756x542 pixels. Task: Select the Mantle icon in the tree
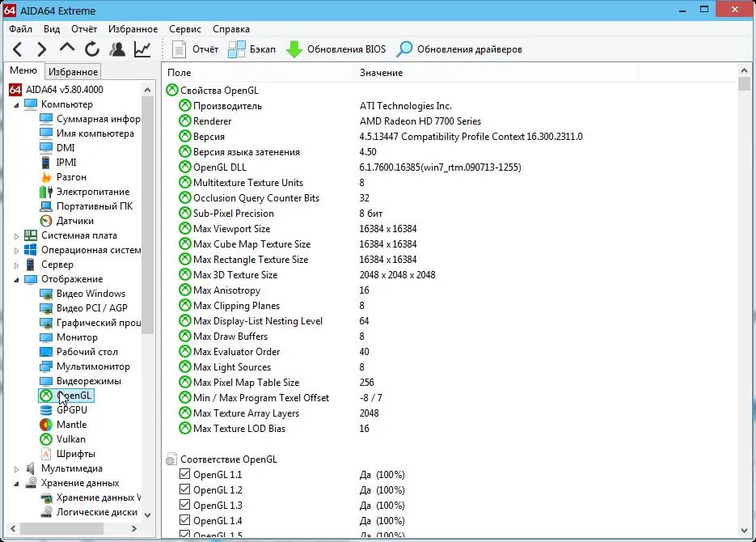click(x=46, y=425)
